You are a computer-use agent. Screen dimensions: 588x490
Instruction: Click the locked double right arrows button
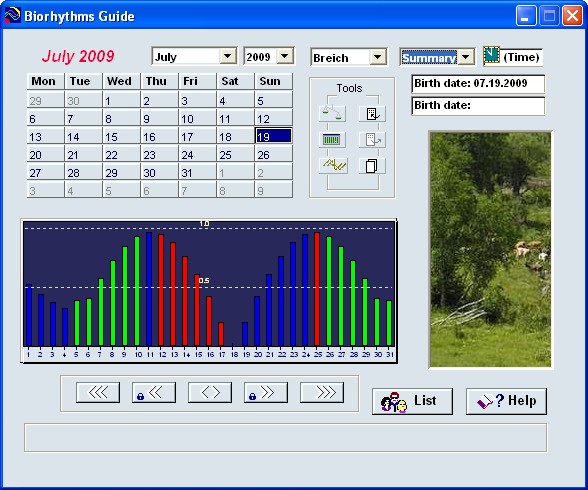[266, 393]
